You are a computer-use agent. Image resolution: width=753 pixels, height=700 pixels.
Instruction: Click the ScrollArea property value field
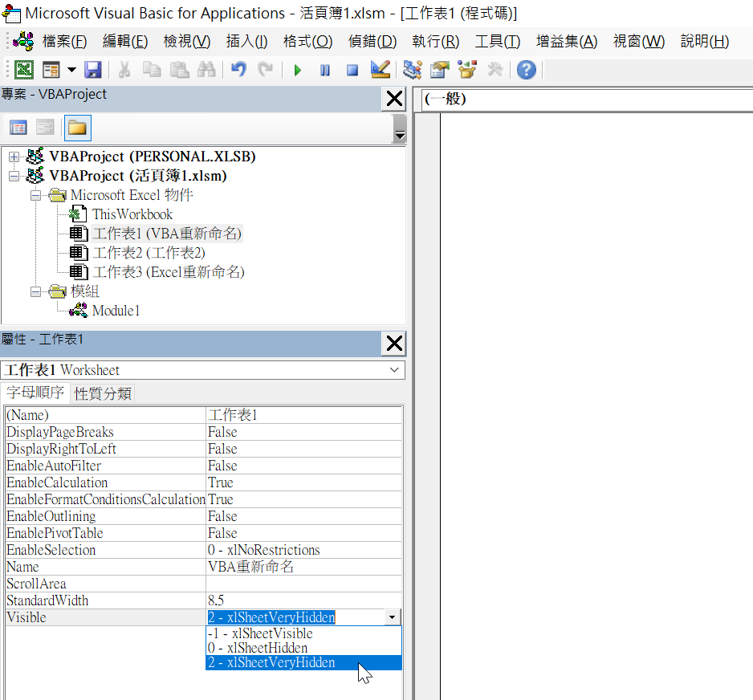pos(304,584)
